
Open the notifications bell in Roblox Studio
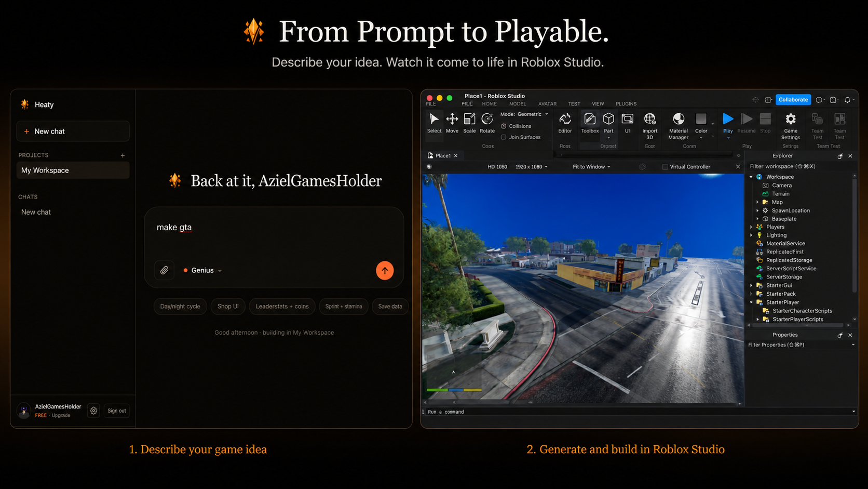pos(847,100)
